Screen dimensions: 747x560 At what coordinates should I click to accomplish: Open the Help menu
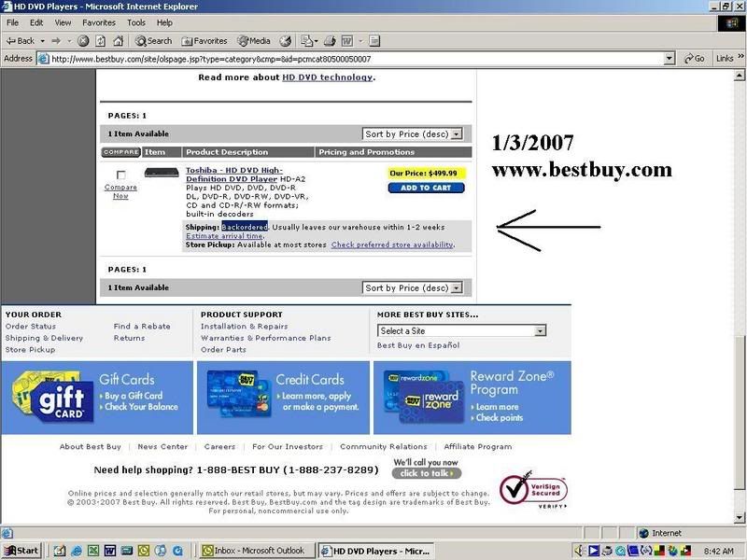[164, 22]
